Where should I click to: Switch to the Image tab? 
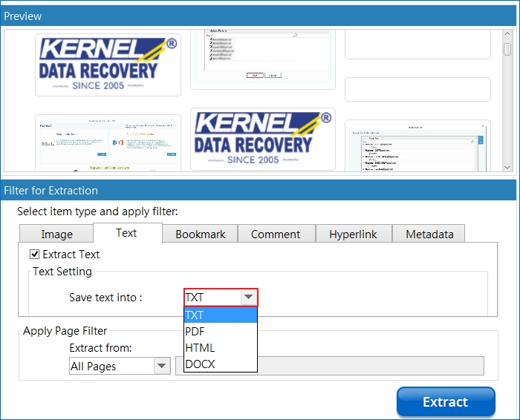pos(56,234)
